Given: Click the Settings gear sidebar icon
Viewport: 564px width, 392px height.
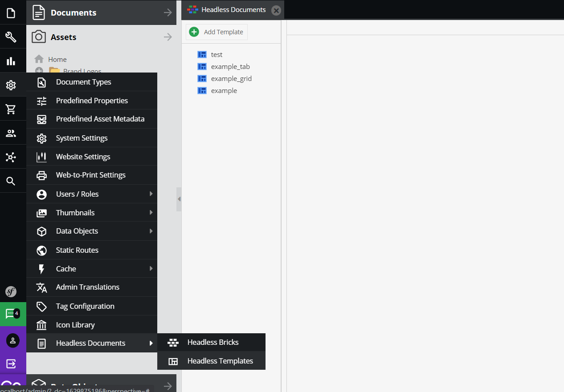Looking at the screenshot, I should (x=11, y=85).
